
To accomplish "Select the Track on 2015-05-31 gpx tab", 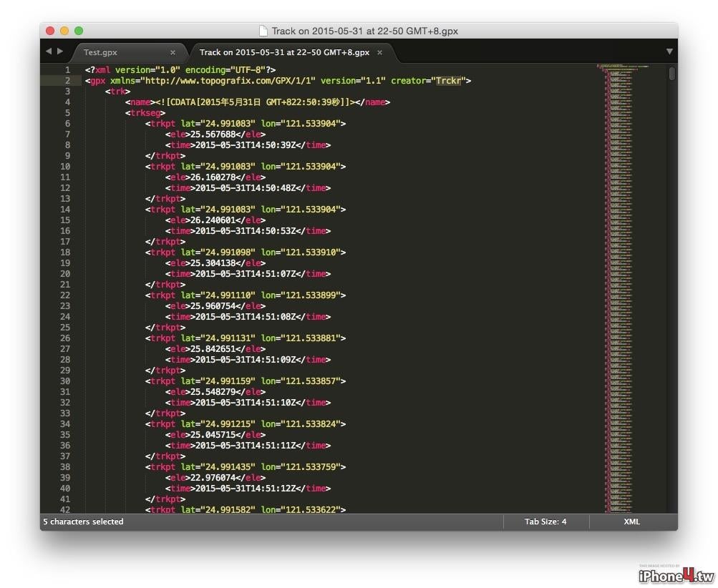I will [x=284, y=52].
